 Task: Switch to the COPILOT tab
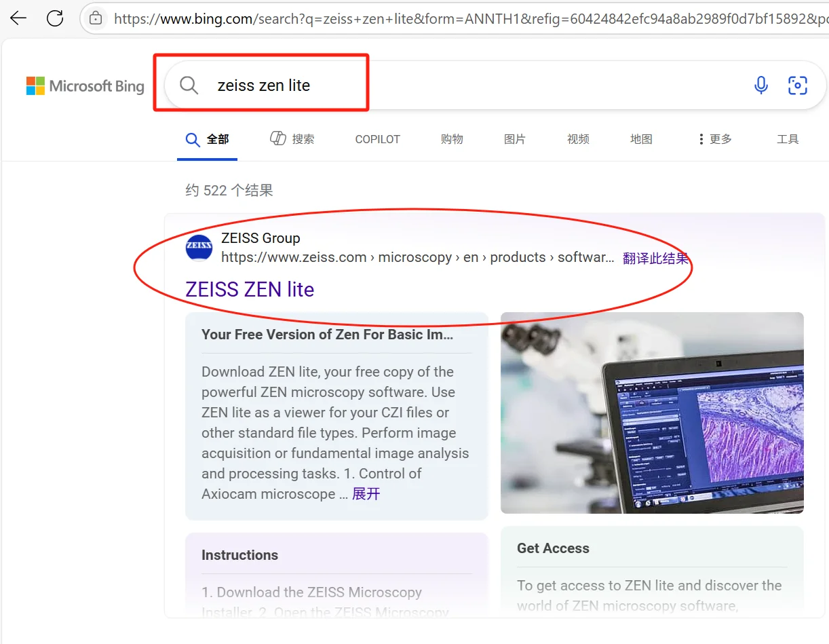(x=377, y=139)
